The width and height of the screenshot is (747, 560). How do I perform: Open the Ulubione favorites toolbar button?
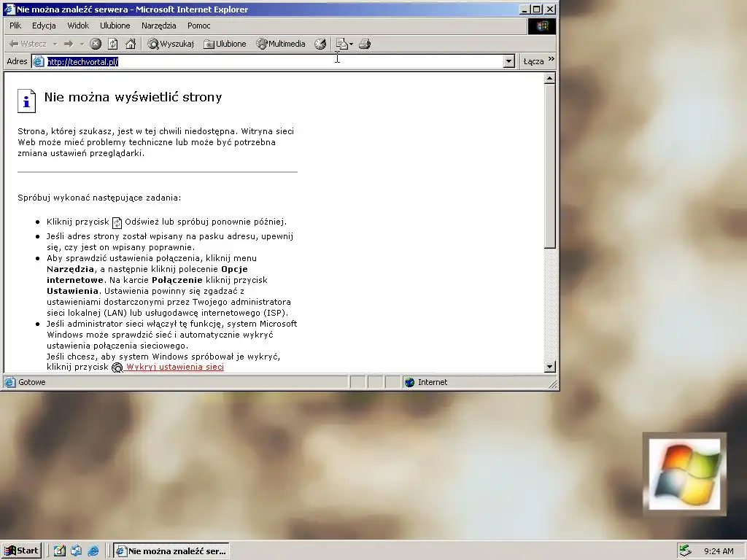[225, 44]
